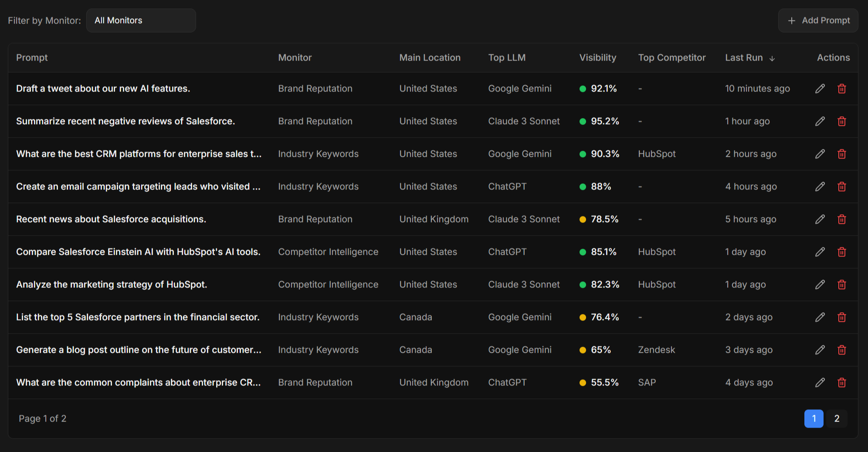Edit the 'Recent news about Salesforce' prompt
Image resolution: width=868 pixels, height=452 pixels.
(820, 219)
